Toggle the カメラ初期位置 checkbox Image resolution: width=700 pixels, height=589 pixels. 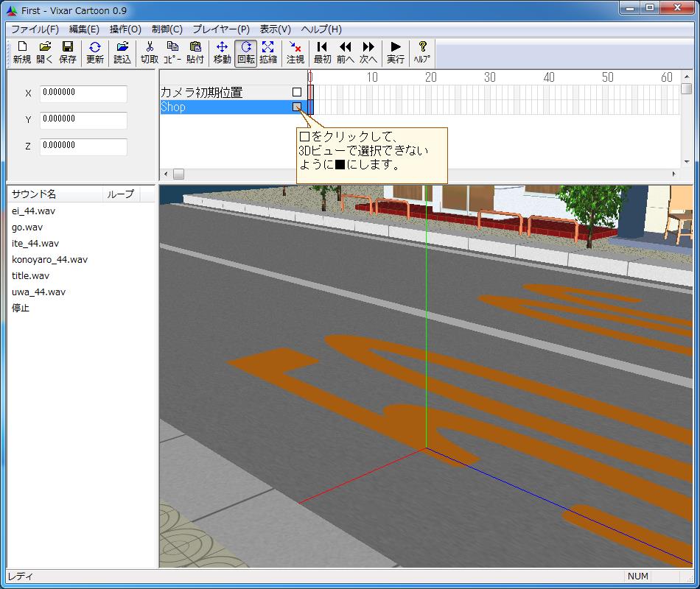[297, 92]
